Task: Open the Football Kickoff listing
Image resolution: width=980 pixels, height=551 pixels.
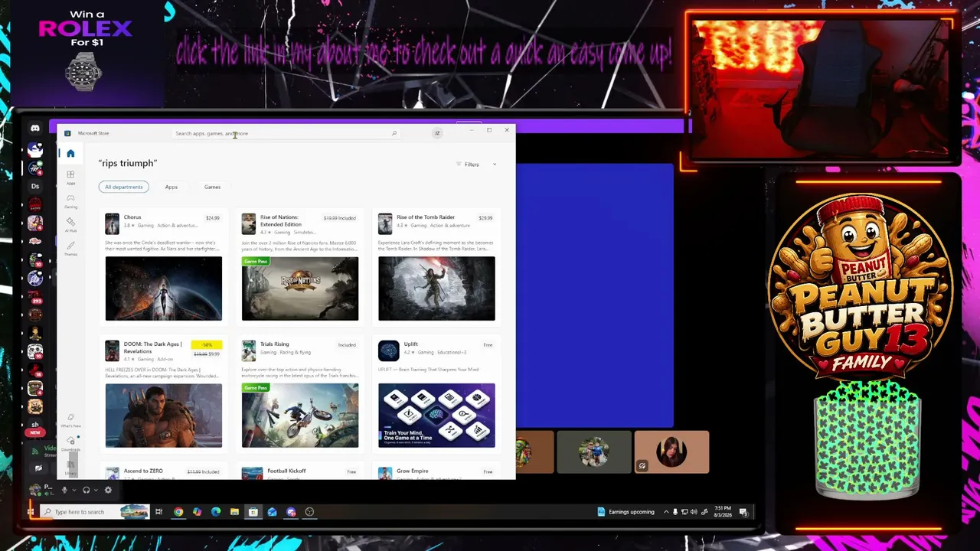Action: coord(286,471)
